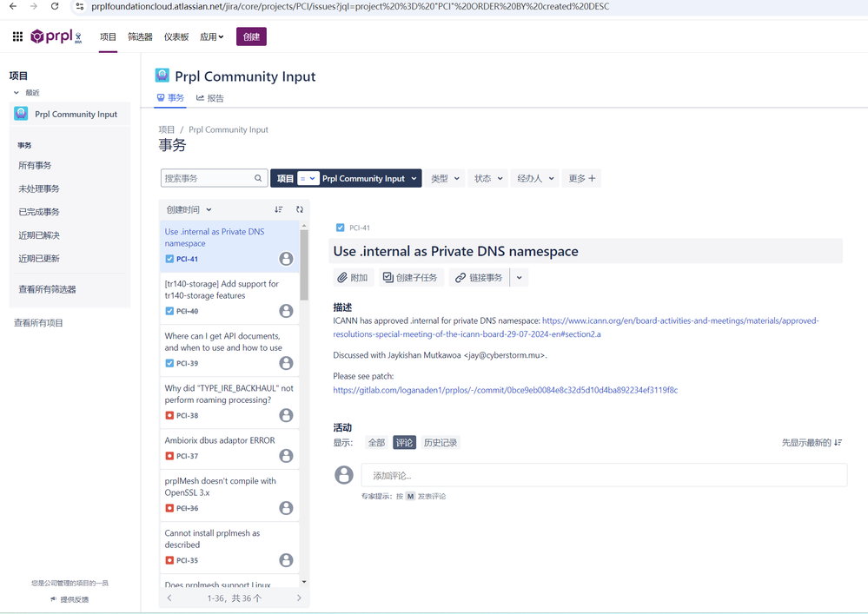
Task: Switch to 事务 issues tab
Action: tap(170, 98)
